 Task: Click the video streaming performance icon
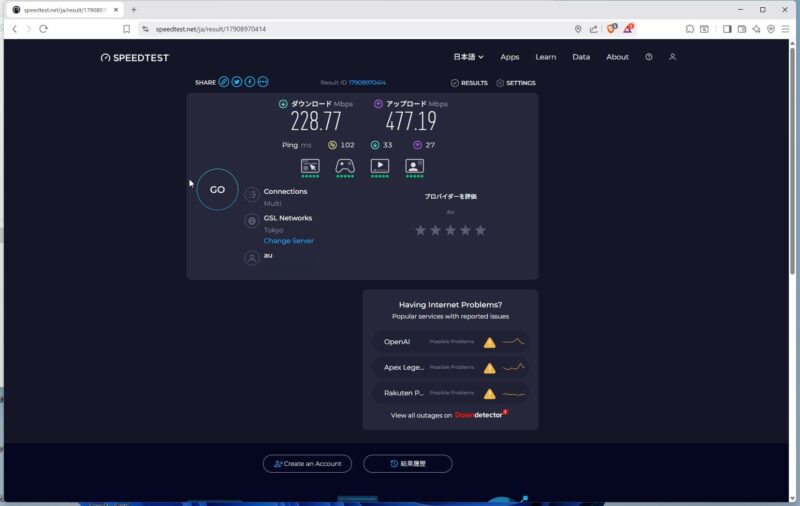(x=380, y=166)
